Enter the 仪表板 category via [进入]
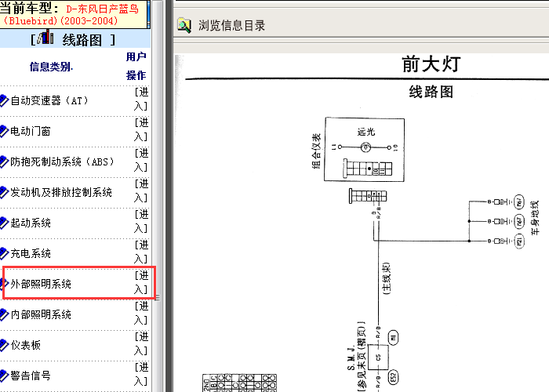The height and width of the screenshot is (392, 549). tap(141, 343)
